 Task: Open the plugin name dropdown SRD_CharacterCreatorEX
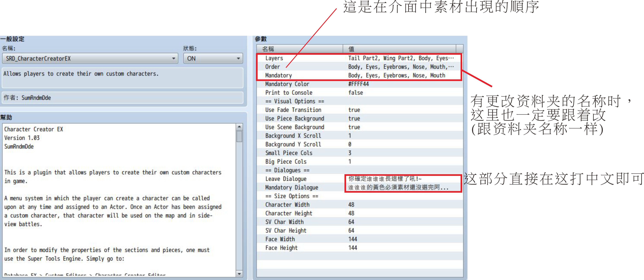90,58
